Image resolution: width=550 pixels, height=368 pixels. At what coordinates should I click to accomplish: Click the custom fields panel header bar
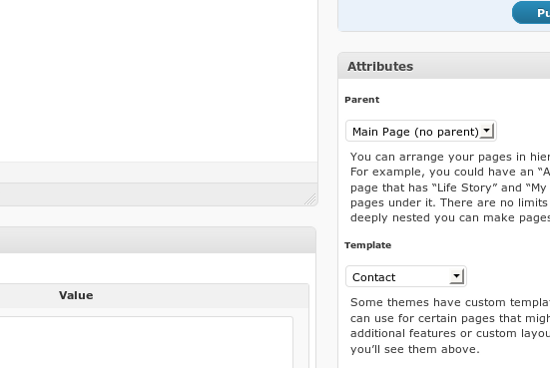(157, 240)
